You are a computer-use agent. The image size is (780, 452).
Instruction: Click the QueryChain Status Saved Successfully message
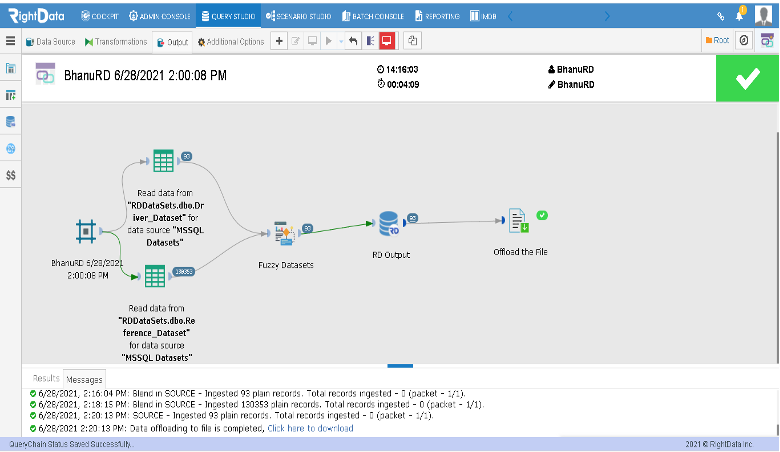pyautogui.click(x=72, y=445)
